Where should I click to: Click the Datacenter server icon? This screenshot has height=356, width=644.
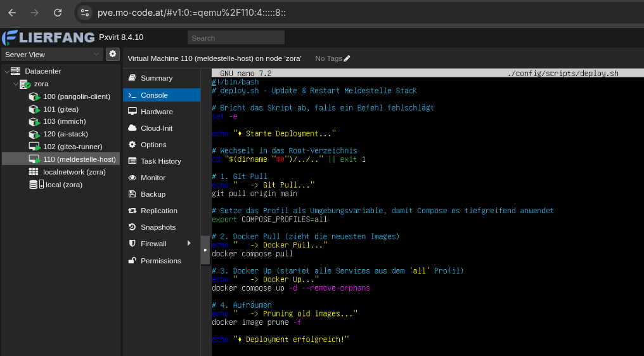[16, 71]
